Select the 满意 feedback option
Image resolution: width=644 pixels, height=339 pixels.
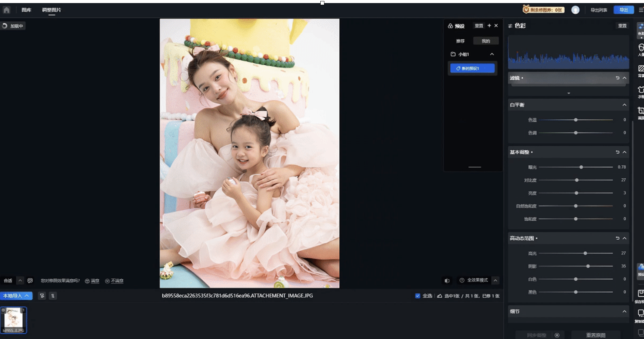coord(92,281)
